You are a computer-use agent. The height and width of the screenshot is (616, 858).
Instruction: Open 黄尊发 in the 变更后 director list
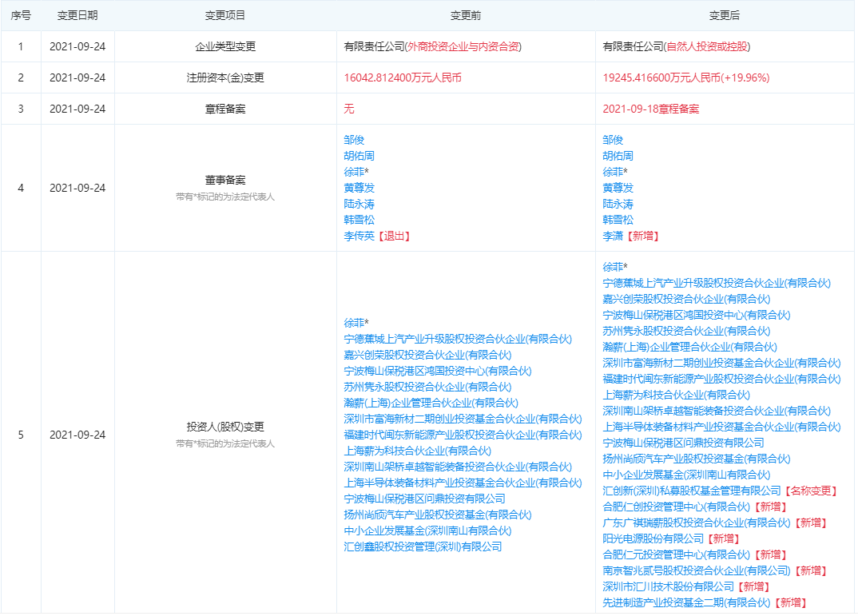(x=618, y=188)
